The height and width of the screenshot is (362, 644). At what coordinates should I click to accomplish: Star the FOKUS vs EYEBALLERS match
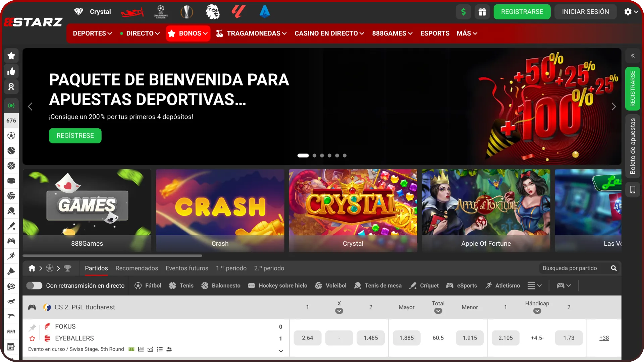pyautogui.click(x=32, y=339)
